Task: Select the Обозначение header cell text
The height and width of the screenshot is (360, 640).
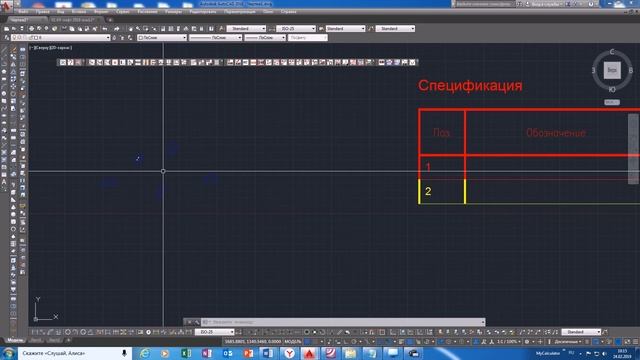Action: tap(556, 133)
